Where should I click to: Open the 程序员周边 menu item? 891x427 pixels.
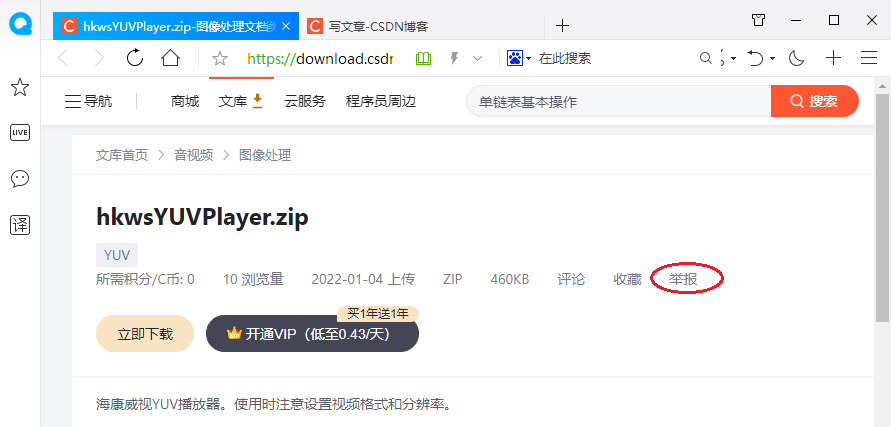tap(381, 102)
